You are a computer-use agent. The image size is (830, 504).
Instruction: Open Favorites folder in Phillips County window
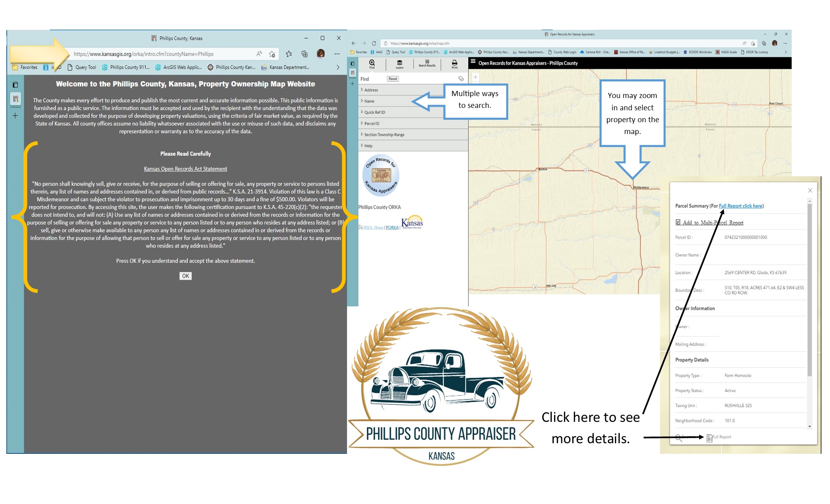[25, 67]
